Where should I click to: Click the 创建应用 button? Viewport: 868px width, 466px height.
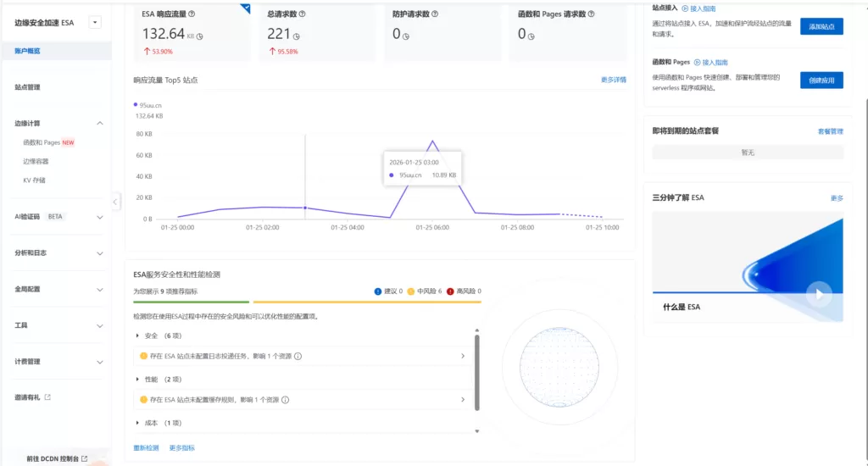coord(821,80)
